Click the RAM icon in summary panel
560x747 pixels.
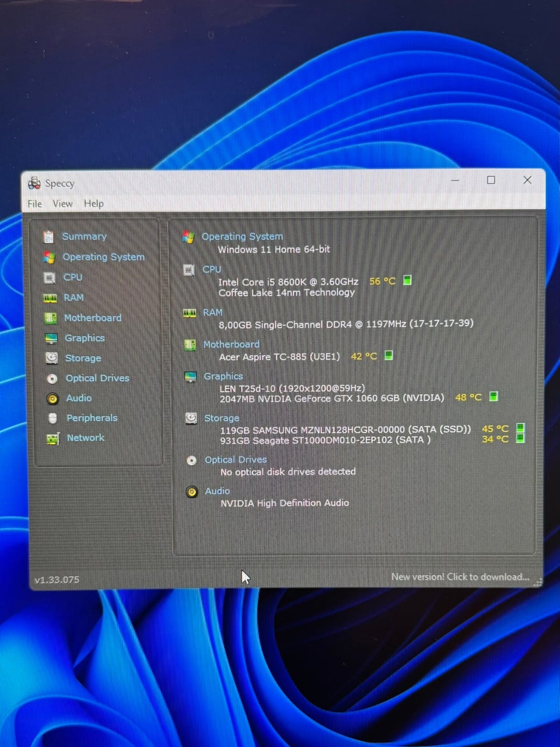point(190,313)
